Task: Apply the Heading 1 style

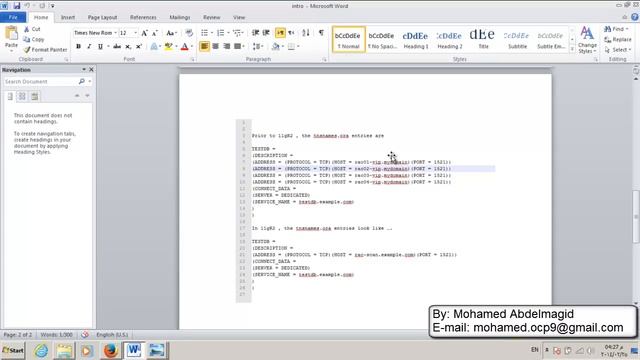Action: [x=416, y=40]
